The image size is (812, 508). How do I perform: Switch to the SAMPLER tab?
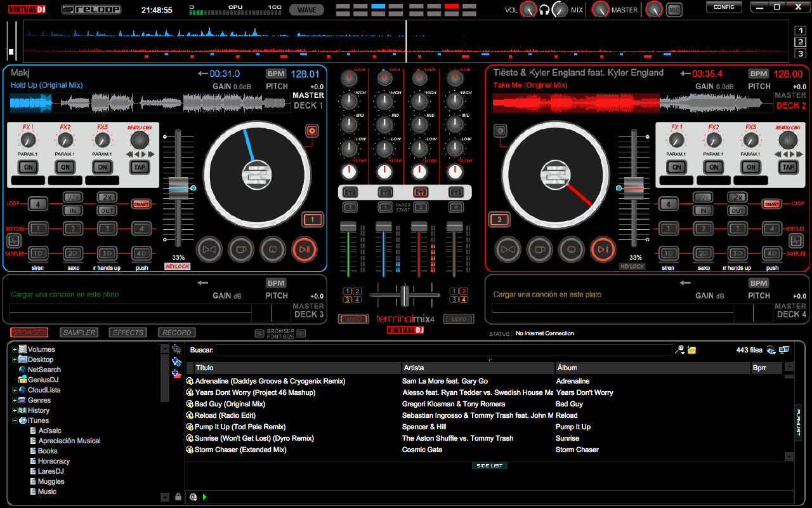coord(79,333)
